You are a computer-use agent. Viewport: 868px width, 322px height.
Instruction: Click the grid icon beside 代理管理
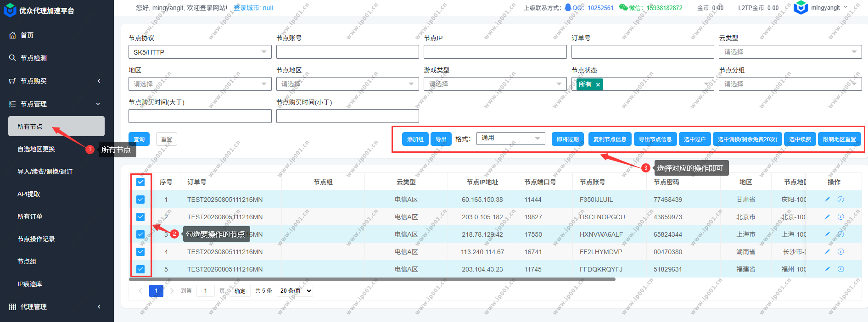click(12, 306)
